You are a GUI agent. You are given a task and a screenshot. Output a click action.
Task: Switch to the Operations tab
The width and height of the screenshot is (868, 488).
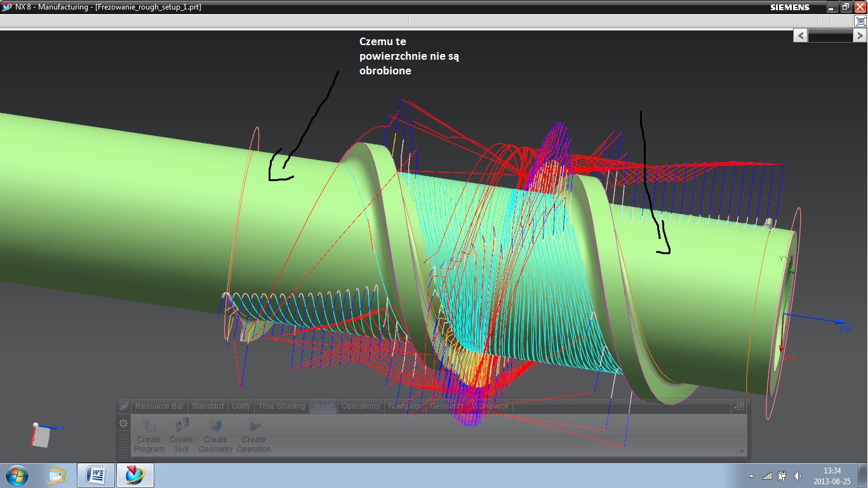click(x=361, y=406)
